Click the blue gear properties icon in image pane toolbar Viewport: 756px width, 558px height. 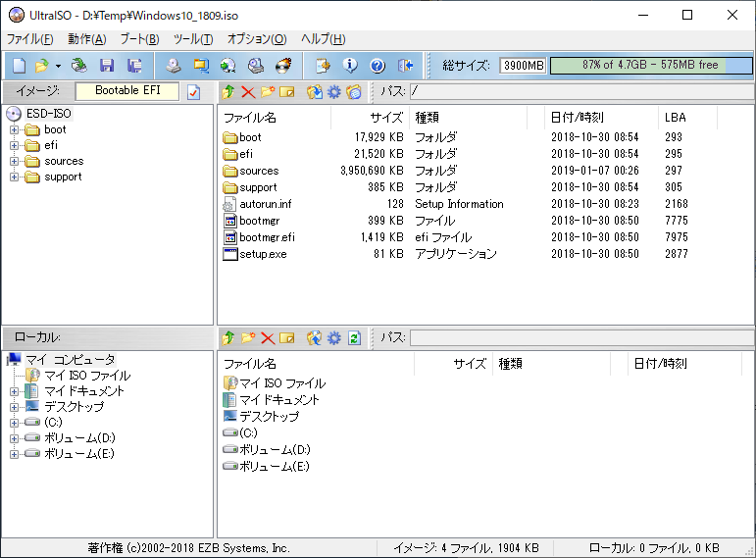point(333,91)
